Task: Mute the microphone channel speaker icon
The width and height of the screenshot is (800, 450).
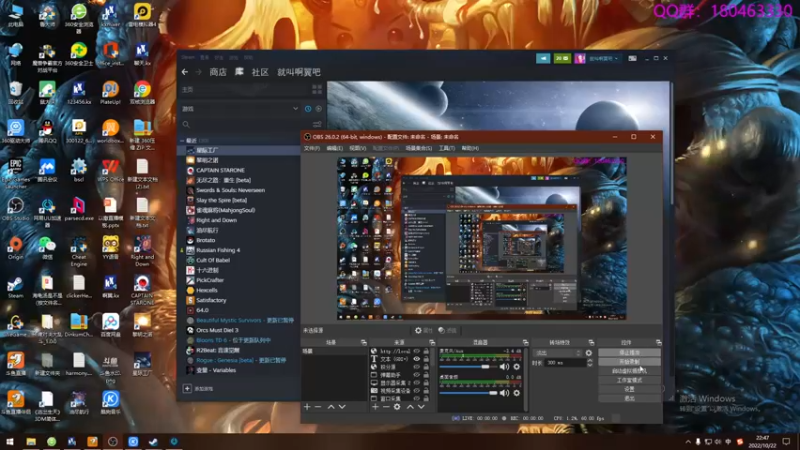Action: pos(504,367)
